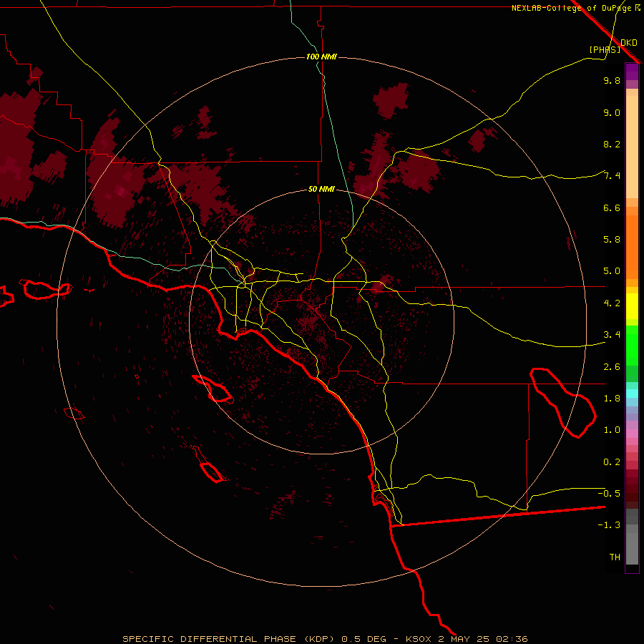Click the 5.8 scale value

[x=612, y=240]
